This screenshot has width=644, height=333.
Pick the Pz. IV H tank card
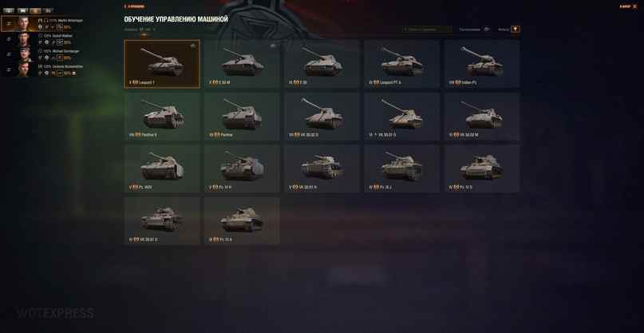point(242,168)
